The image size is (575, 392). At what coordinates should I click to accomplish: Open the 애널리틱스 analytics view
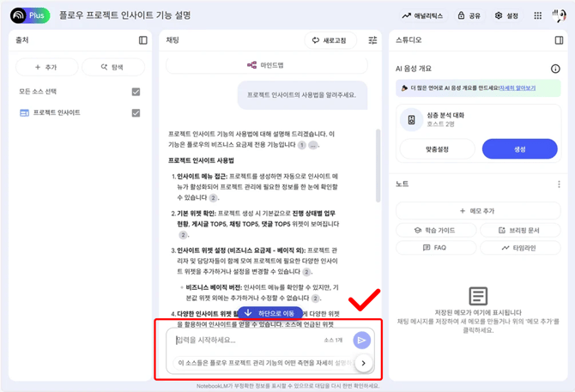point(422,15)
